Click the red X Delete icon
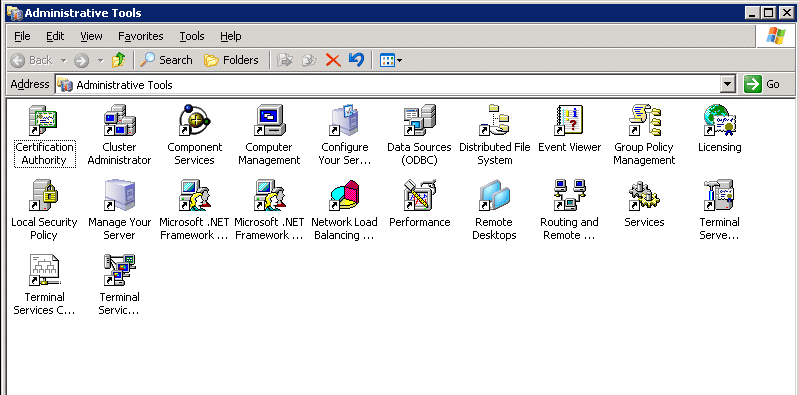The image size is (799, 395). click(333, 60)
